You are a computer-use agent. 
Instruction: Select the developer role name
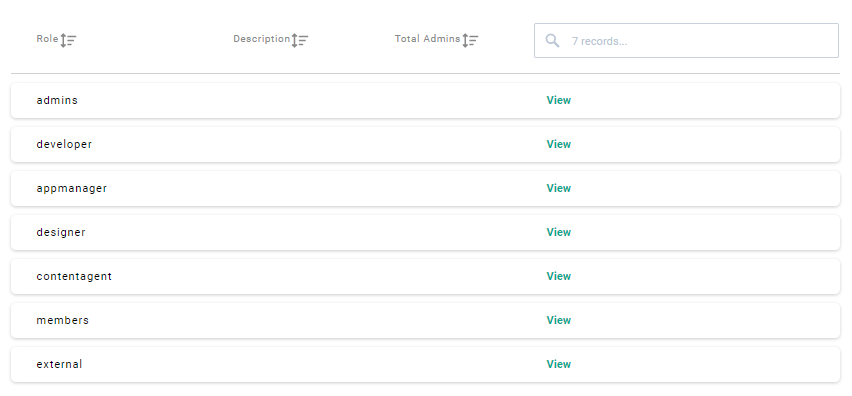click(64, 144)
